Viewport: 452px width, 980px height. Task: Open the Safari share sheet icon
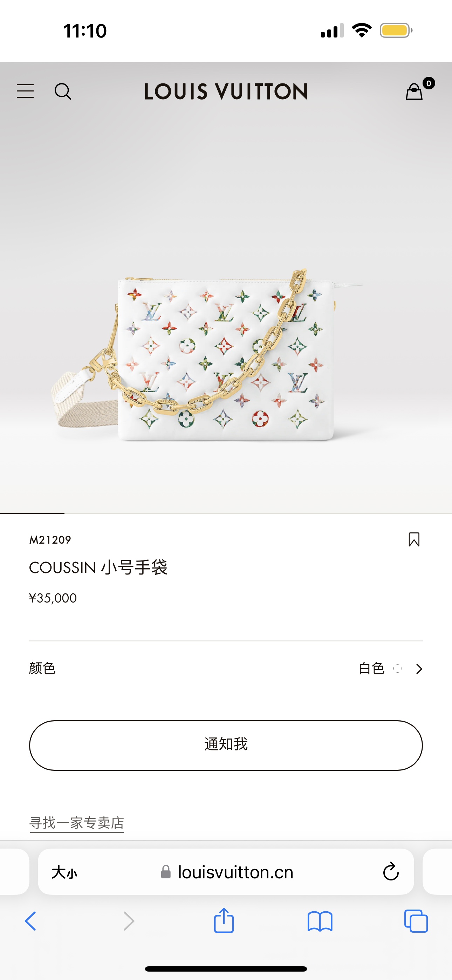click(224, 920)
